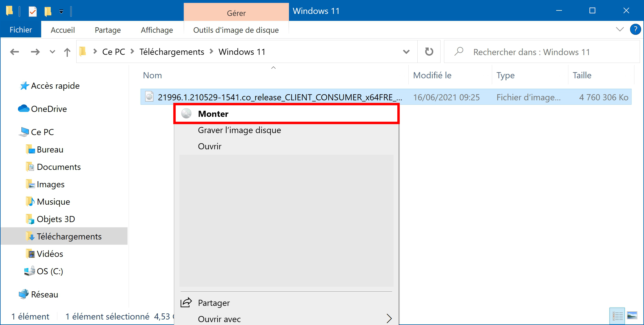Switch to the Partage ribbon tab
Viewport: 644px width, 325px height.
tap(108, 30)
